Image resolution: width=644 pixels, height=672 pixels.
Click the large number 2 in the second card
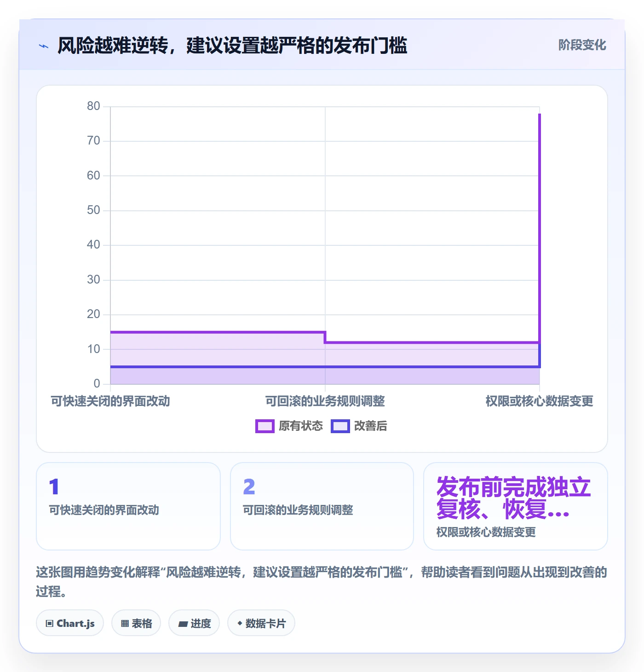(x=249, y=487)
